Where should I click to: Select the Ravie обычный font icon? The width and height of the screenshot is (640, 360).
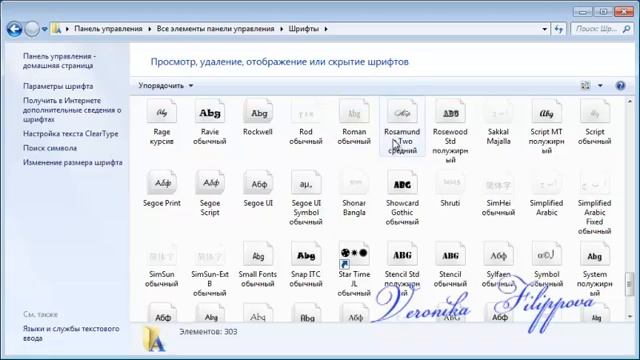210,111
